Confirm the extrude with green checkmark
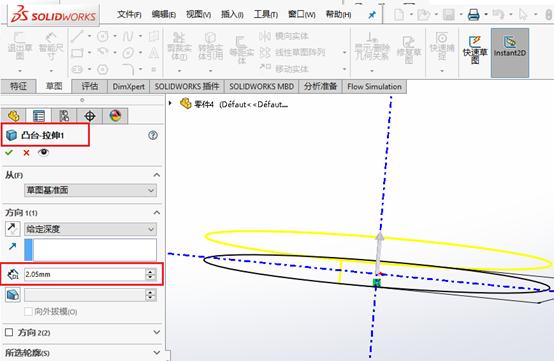The height and width of the screenshot is (361, 554). pyautogui.click(x=9, y=153)
